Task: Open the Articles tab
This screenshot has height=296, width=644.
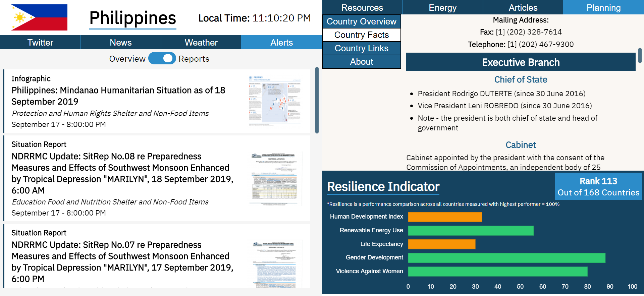Action: [x=523, y=7]
